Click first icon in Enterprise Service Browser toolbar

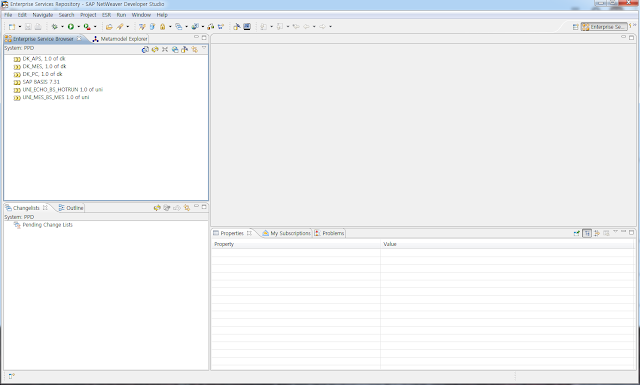pyautogui.click(x=145, y=49)
